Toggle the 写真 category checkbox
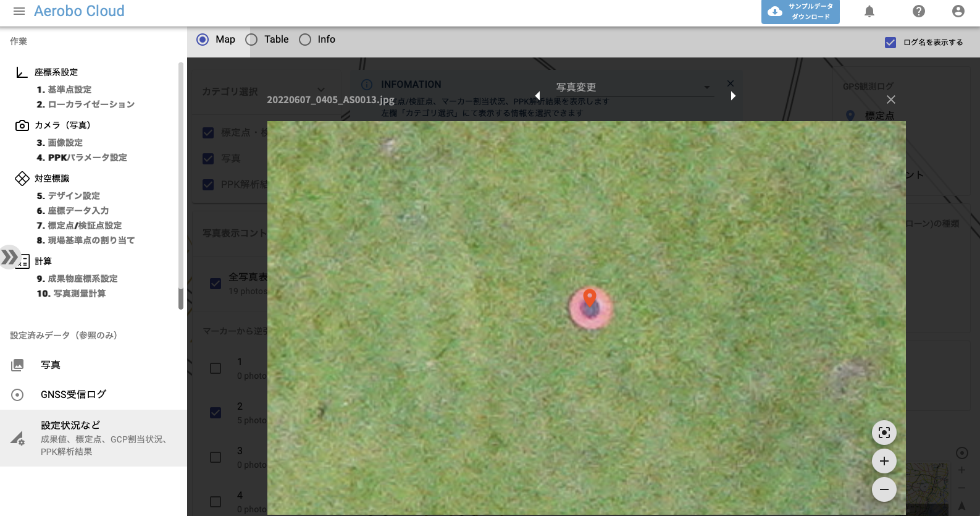This screenshot has height=516, width=980. 208,159
